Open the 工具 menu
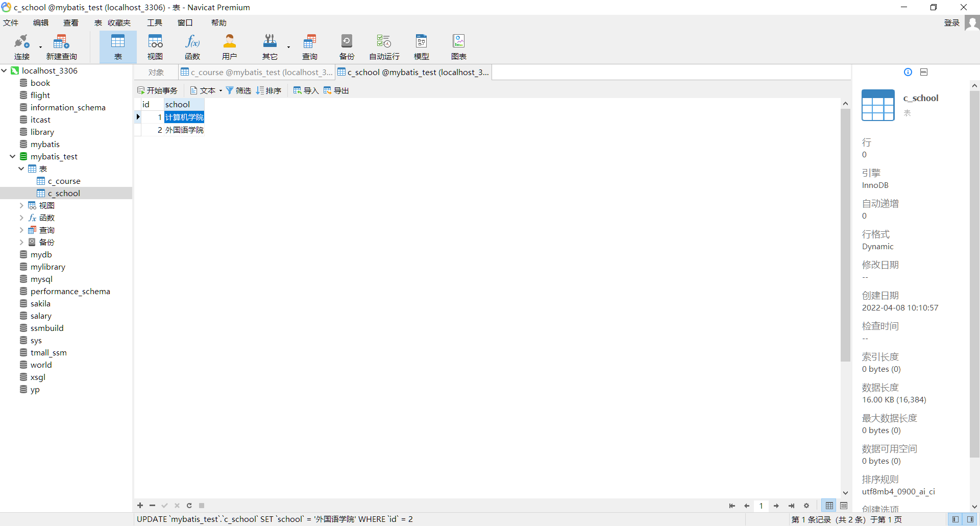This screenshot has height=526, width=980. [x=155, y=23]
